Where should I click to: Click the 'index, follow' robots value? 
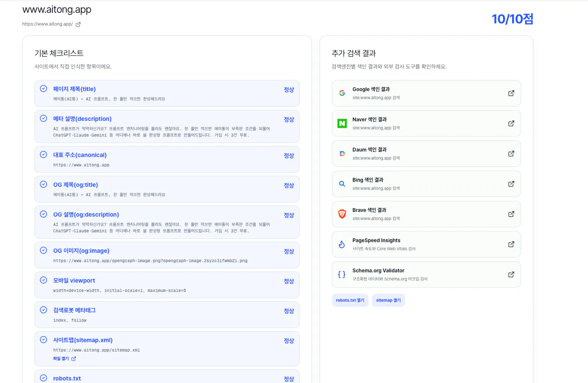(x=70, y=320)
